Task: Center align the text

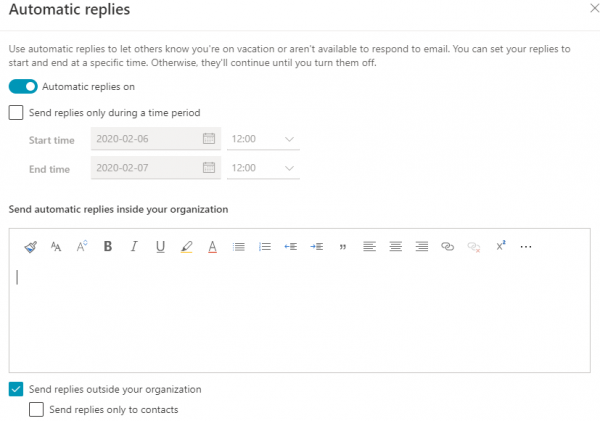Action: point(395,246)
